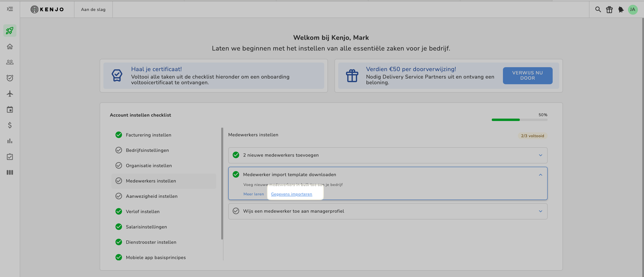Click check circle for managerprofiel task

click(236, 211)
